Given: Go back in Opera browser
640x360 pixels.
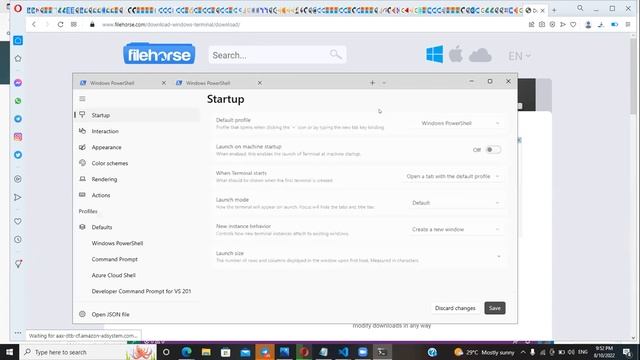Looking at the screenshot, I should 34,24.
